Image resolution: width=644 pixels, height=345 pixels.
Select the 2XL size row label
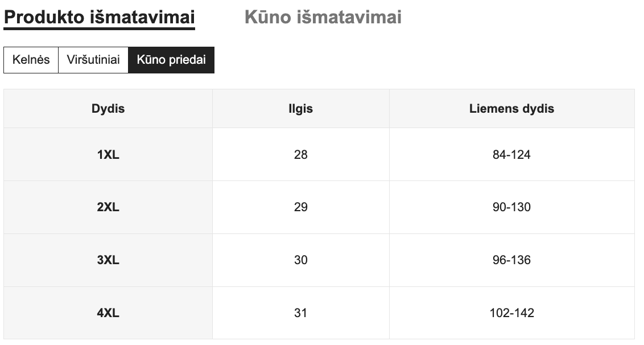click(108, 207)
